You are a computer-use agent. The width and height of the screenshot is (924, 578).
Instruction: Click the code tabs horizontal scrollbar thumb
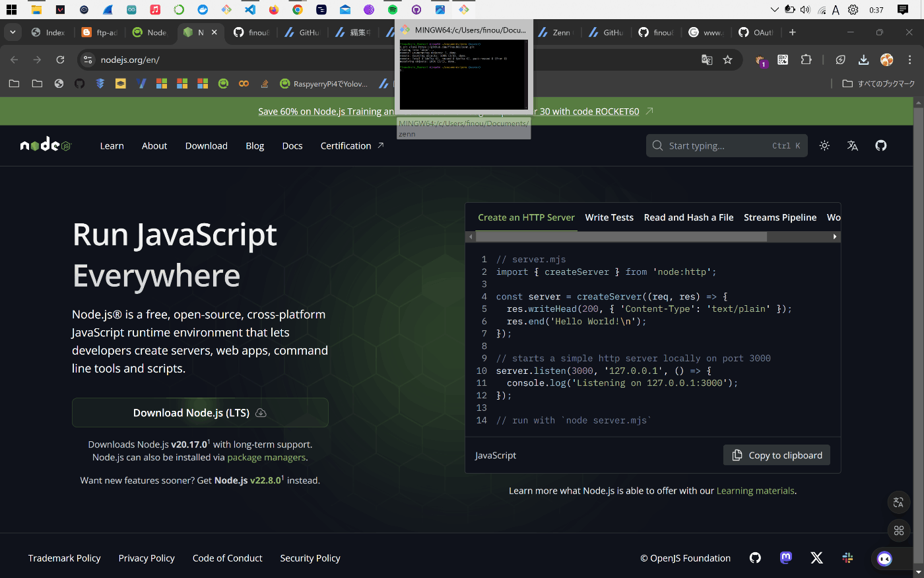[x=621, y=236]
